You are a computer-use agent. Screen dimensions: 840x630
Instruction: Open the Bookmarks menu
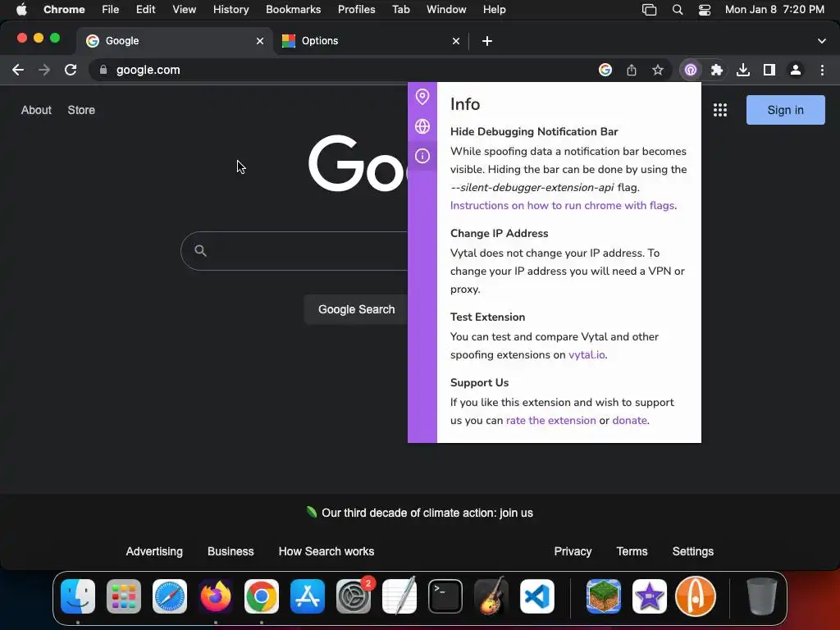293,10
